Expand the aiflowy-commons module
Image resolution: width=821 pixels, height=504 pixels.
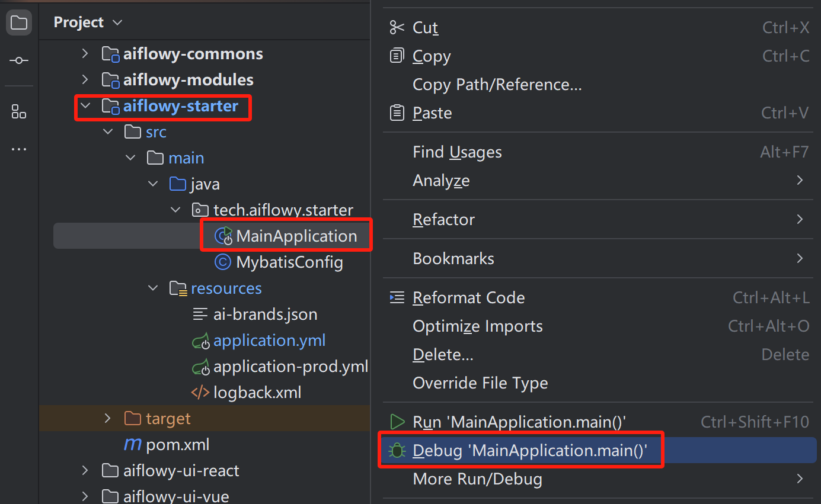[x=85, y=54]
